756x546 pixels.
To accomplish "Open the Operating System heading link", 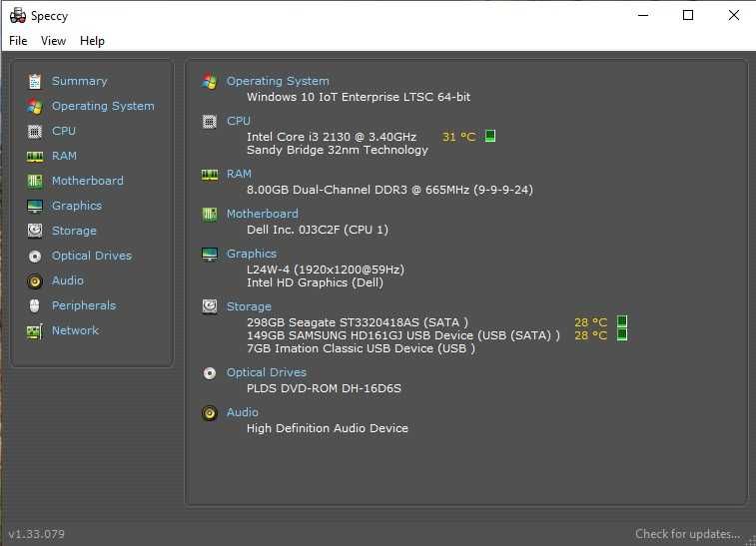I will (x=278, y=81).
